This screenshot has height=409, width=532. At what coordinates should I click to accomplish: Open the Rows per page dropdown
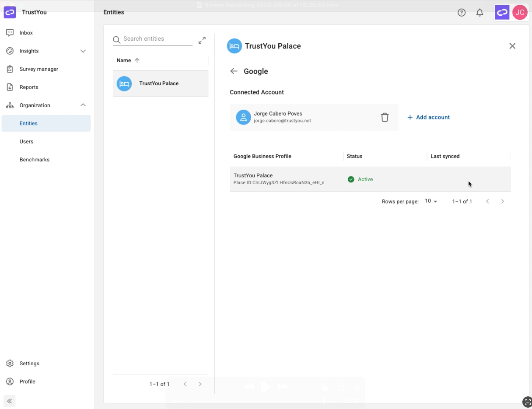(x=431, y=201)
